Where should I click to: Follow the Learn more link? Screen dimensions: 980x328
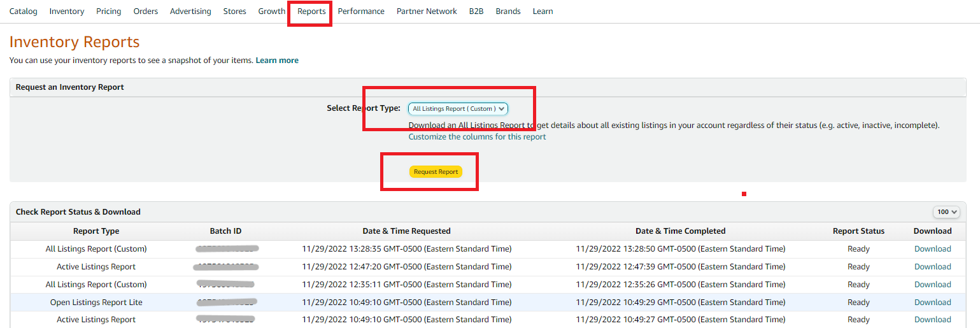pos(277,61)
